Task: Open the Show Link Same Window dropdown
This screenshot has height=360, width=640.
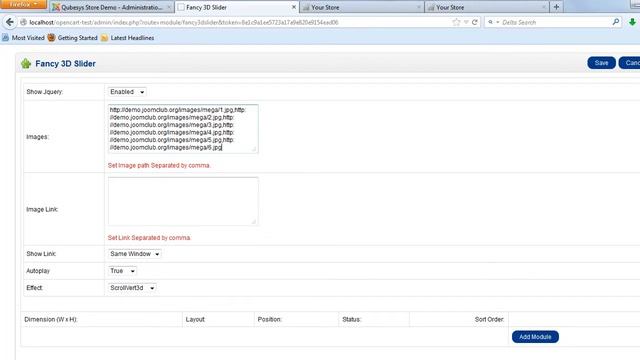Action: 135,254
